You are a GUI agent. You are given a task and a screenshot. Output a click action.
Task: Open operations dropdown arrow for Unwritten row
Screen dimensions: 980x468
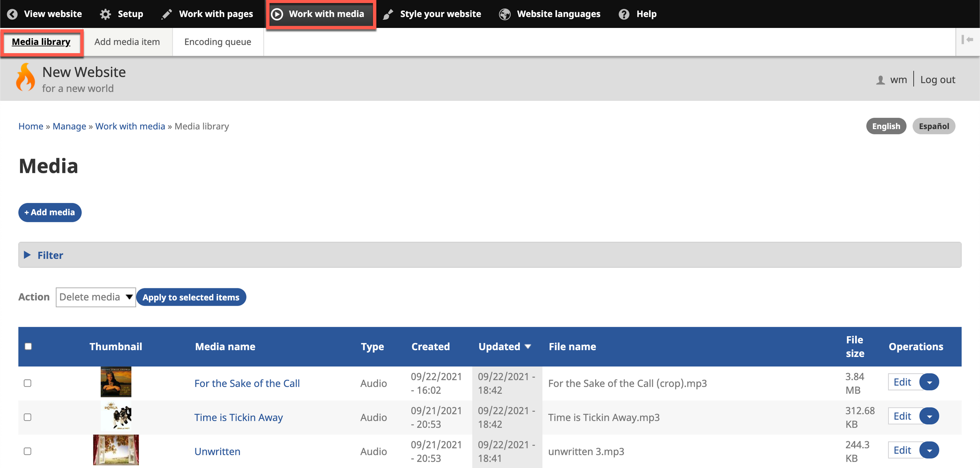click(x=929, y=451)
